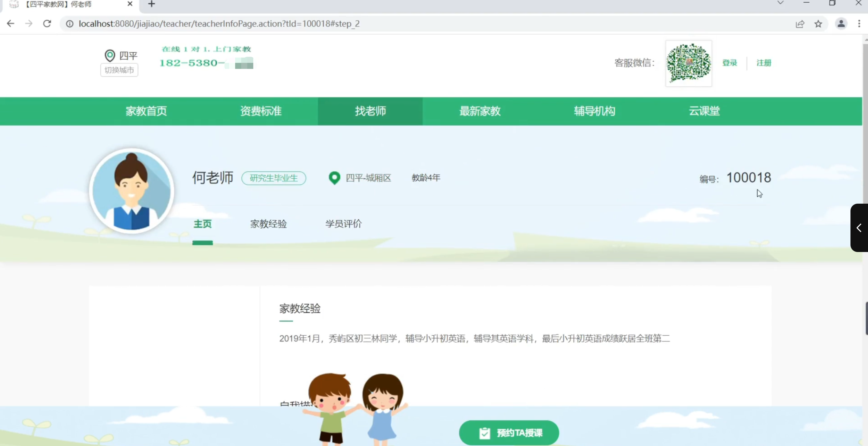This screenshot has width=868, height=446.
Task: Open the tab search dropdown chevron
Action: pos(780,3)
